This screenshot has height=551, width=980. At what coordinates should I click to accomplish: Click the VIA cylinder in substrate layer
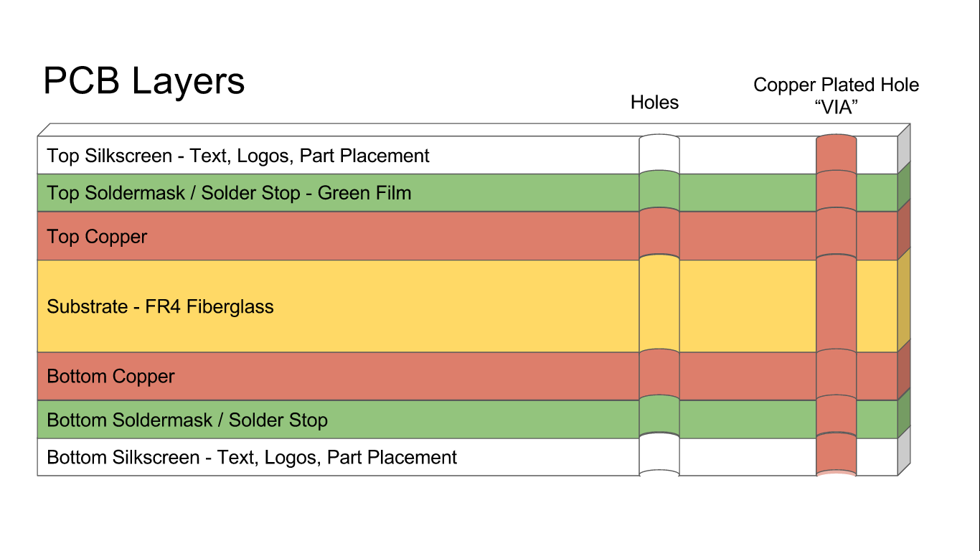pos(836,305)
